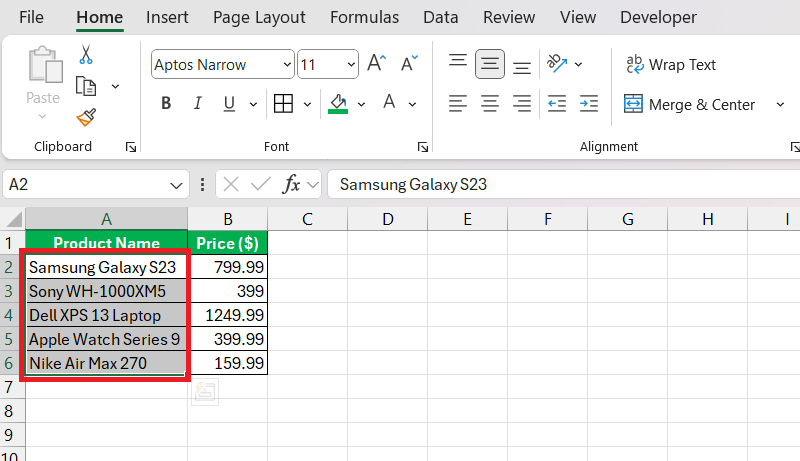Toggle Underline formatting
This screenshot has width=800, height=461.
229,104
